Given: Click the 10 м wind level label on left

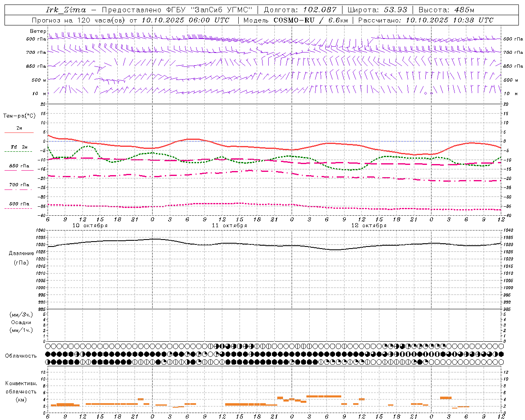Looking at the screenshot, I should click(39, 94).
